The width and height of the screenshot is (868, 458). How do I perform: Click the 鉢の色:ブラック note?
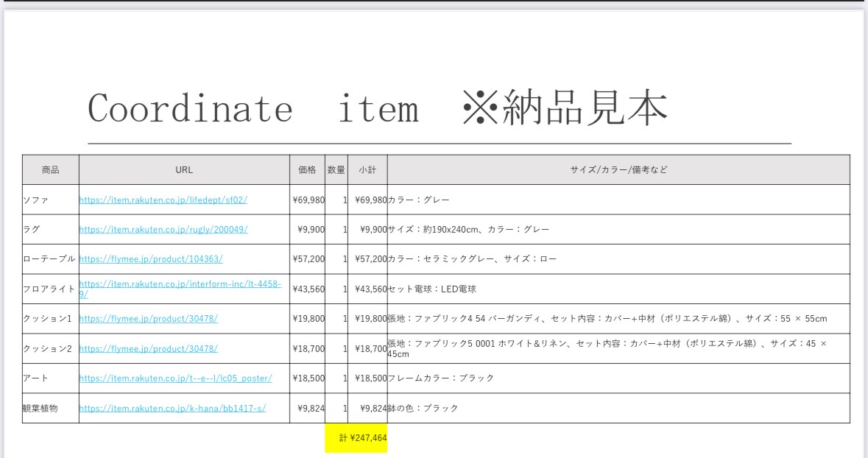coord(423,408)
